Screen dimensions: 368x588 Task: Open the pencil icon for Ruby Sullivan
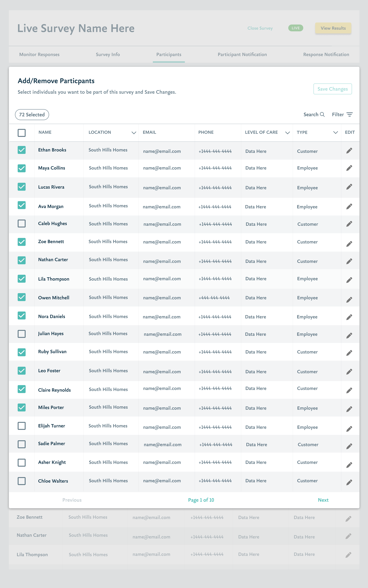349,353
